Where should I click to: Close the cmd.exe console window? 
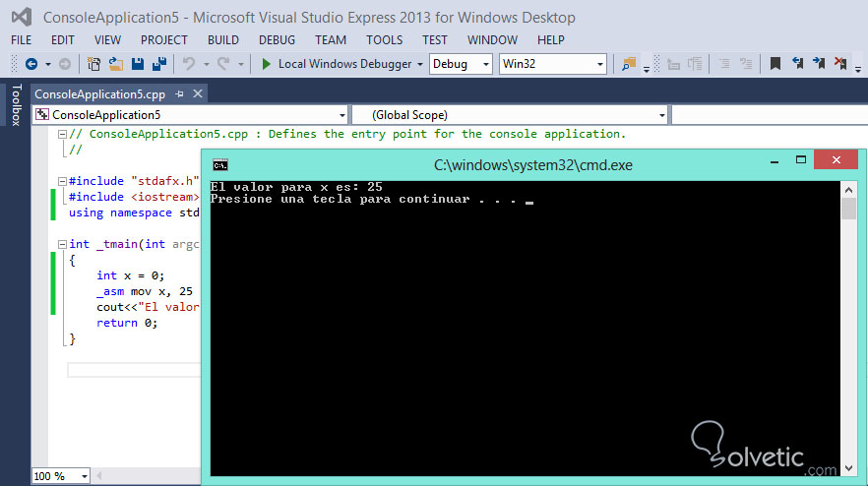[836, 160]
